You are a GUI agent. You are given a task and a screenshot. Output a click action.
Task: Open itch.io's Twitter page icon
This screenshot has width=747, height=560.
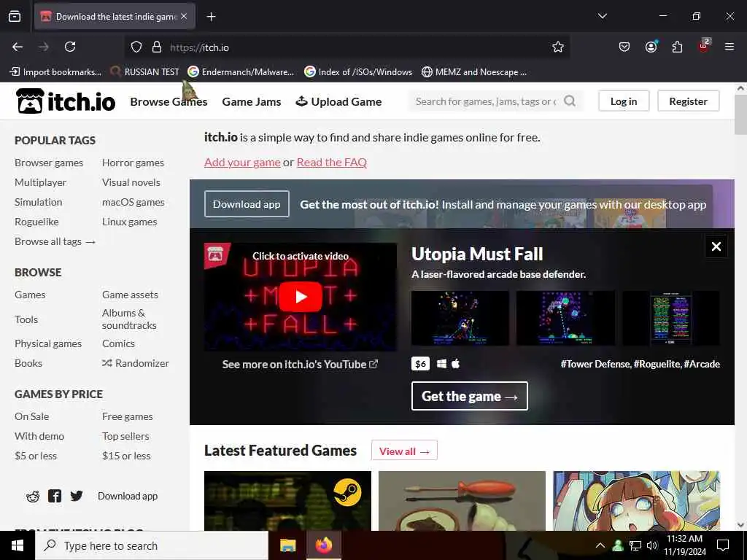pos(76,496)
